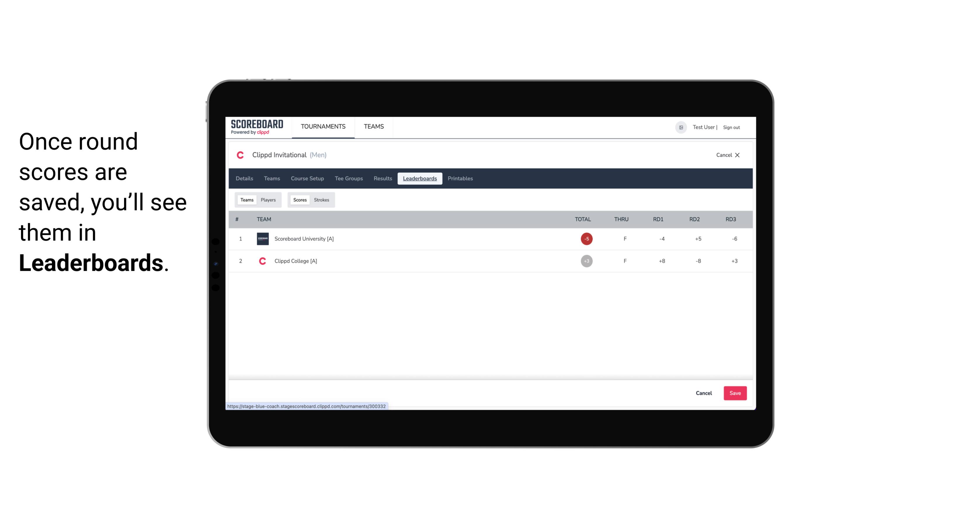Click the TEAMS menu item
This screenshot has height=527, width=980.
(x=373, y=127)
